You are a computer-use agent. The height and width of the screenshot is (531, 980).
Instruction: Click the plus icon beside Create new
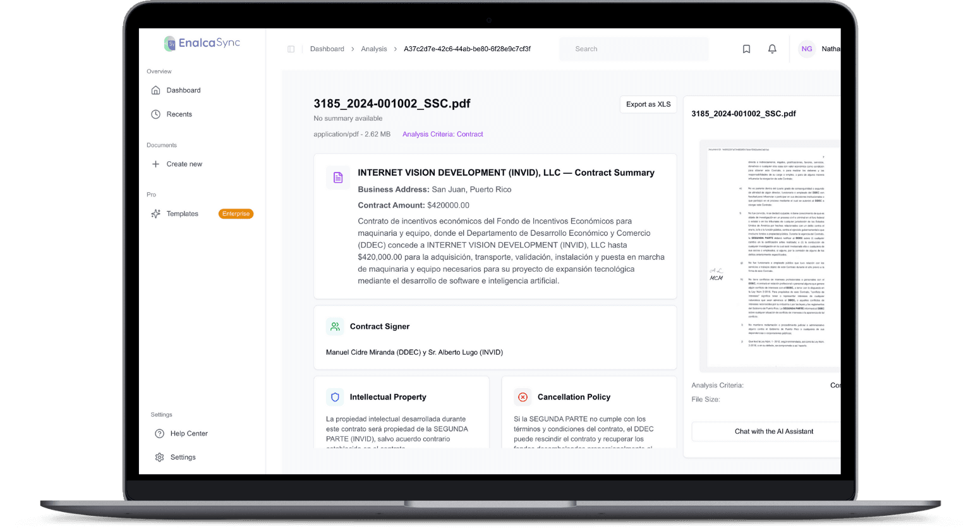click(x=155, y=164)
